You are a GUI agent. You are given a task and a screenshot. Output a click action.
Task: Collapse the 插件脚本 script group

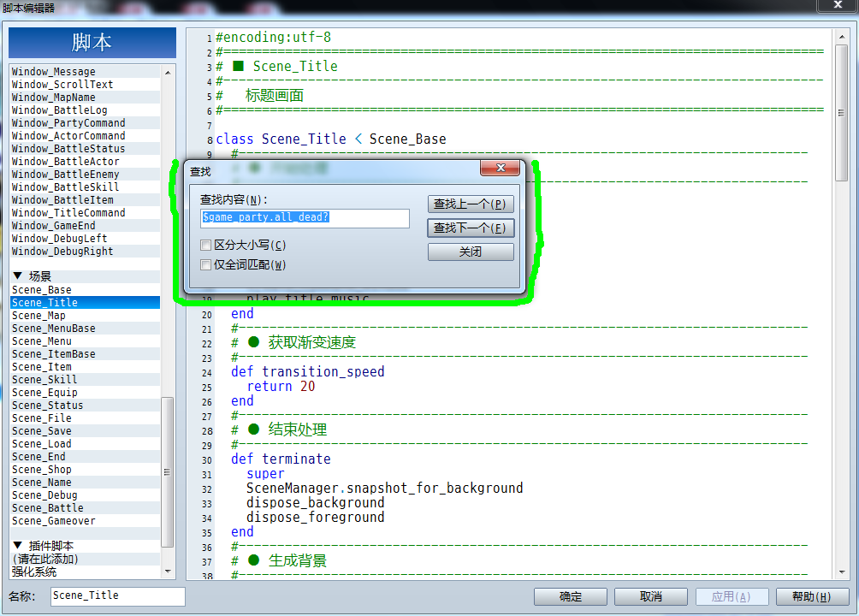(x=17, y=545)
